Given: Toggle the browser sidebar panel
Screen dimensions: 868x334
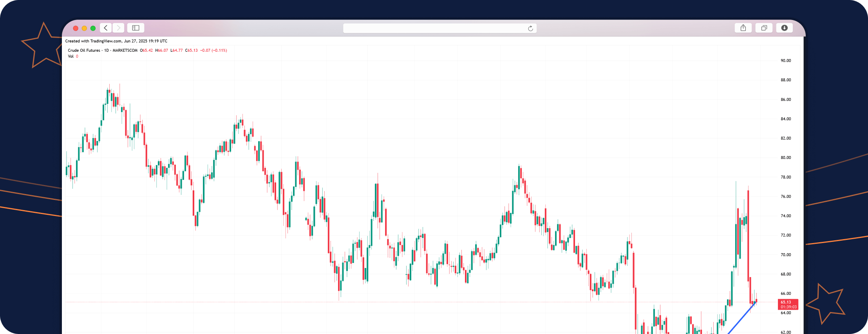Looking at the screenshot, I should point(136,28).
